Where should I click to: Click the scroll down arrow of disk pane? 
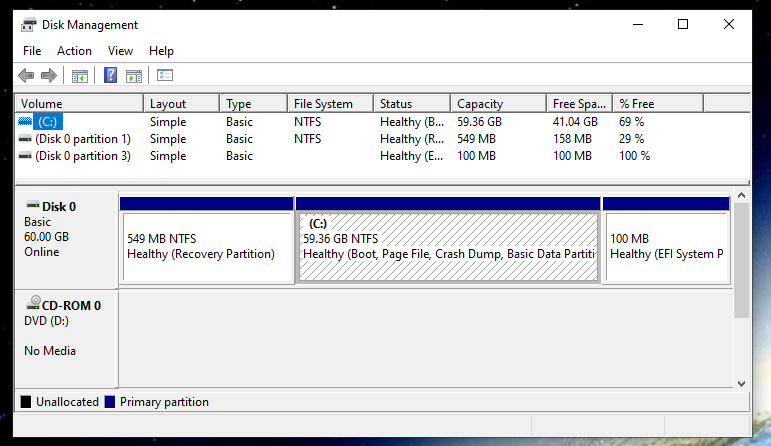(x=741, y=384)
